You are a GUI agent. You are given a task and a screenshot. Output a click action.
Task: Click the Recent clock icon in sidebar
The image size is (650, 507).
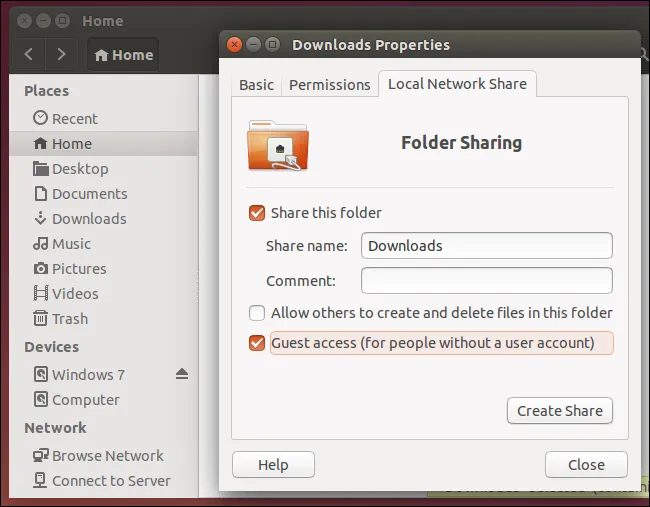click(40, 119)
